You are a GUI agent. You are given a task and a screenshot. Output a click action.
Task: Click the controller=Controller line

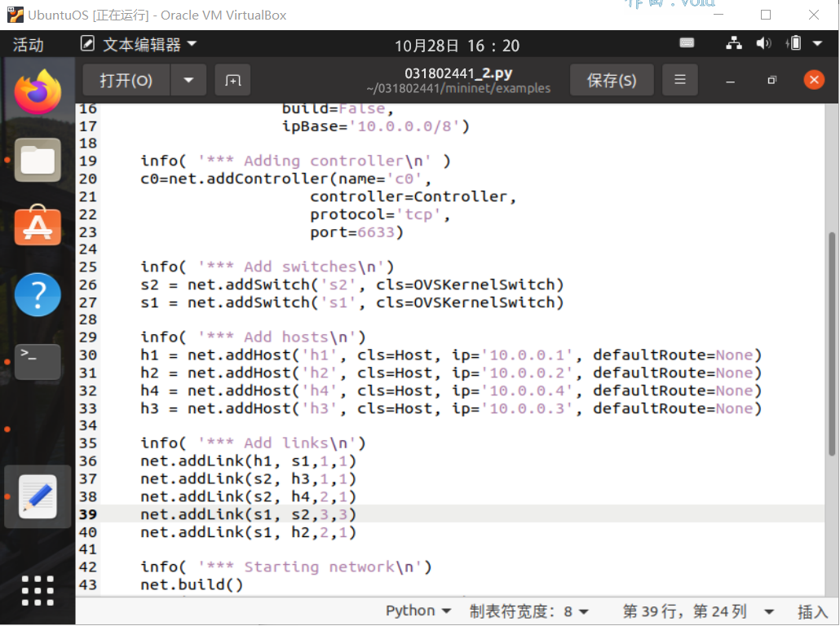click(413, 196)
